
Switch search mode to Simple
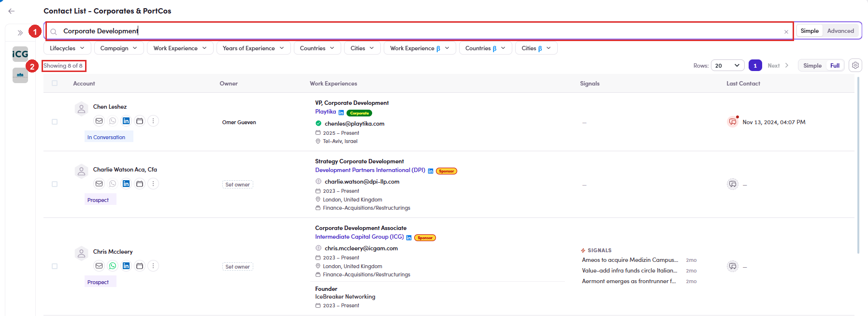pos(810,31)
